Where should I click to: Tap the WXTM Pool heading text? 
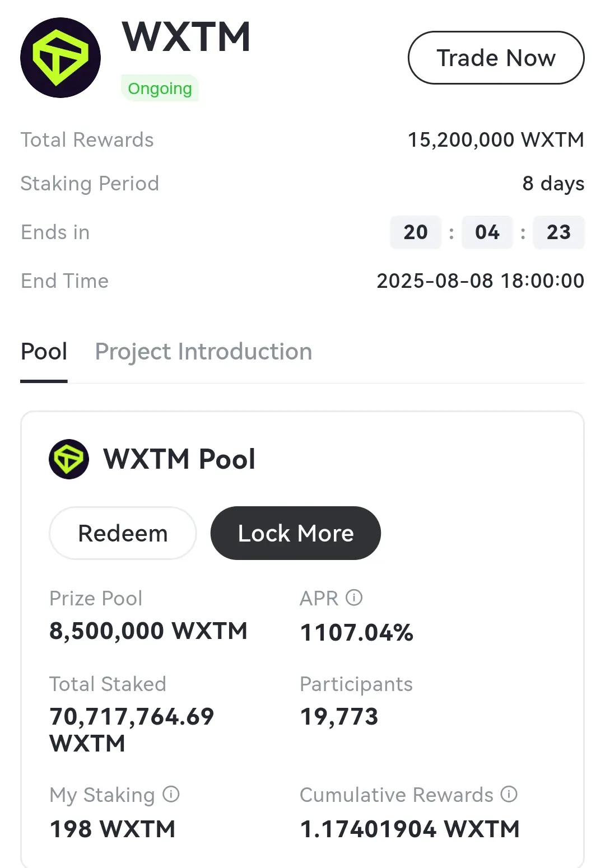(x=179, y=459)
